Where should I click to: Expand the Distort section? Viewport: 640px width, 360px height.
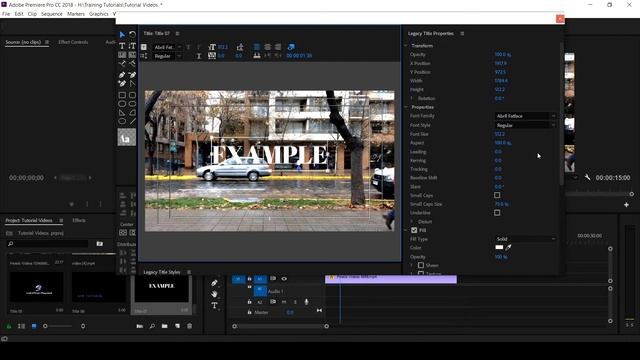pyautogui.click(x=412, y=222)
